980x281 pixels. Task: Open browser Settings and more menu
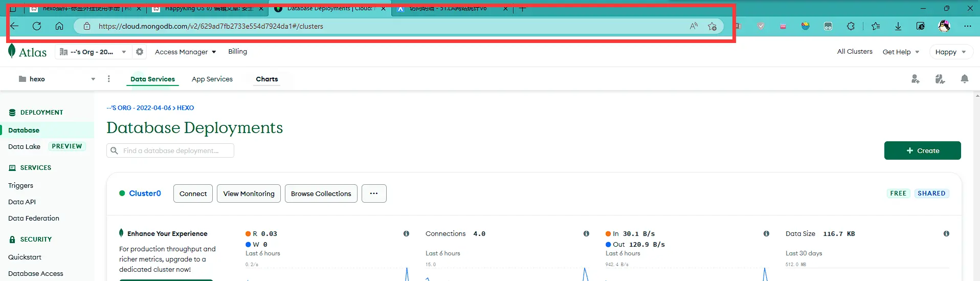[968, 26]
